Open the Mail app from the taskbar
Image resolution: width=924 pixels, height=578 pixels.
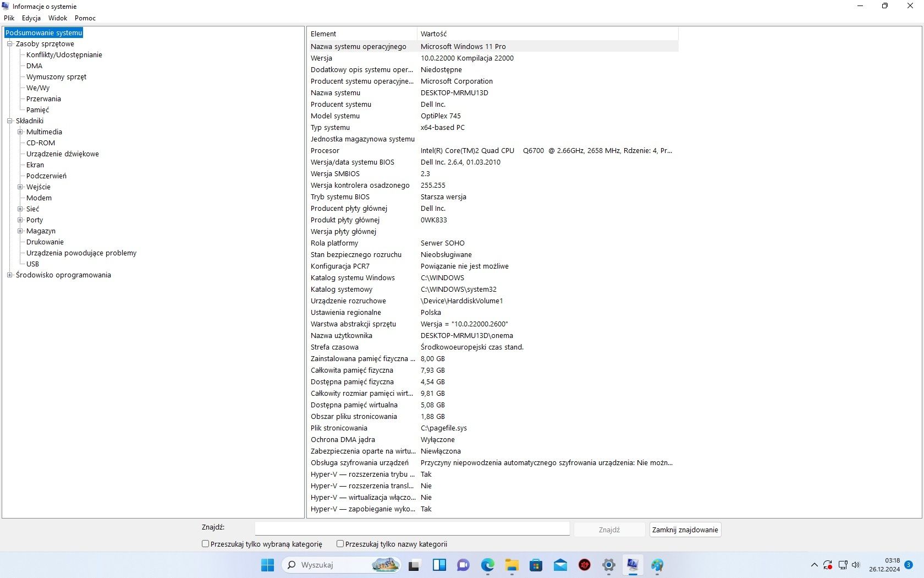(560, 565)
